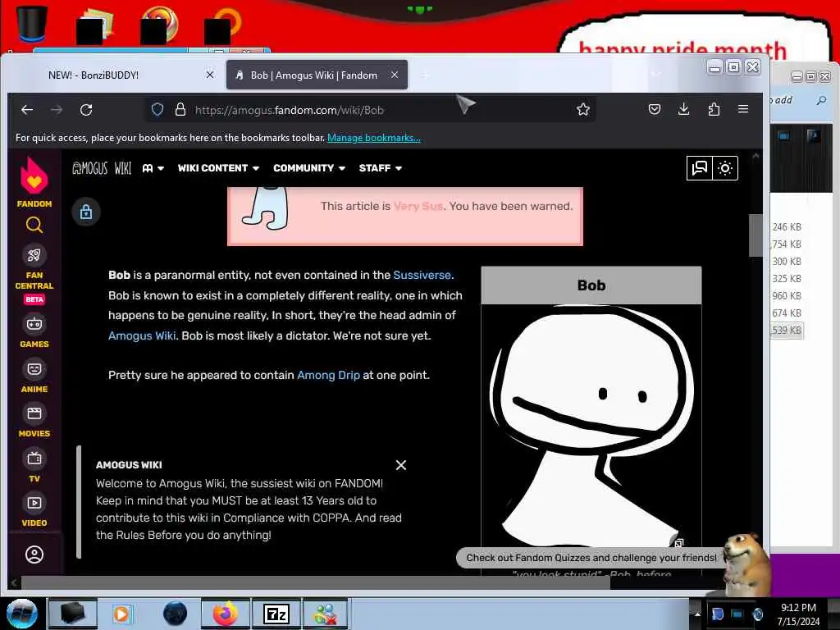The height and width of the screenshot is (630, 840).
Task: Toggle the light/dark theme sun icon
Action: point(725,168)
